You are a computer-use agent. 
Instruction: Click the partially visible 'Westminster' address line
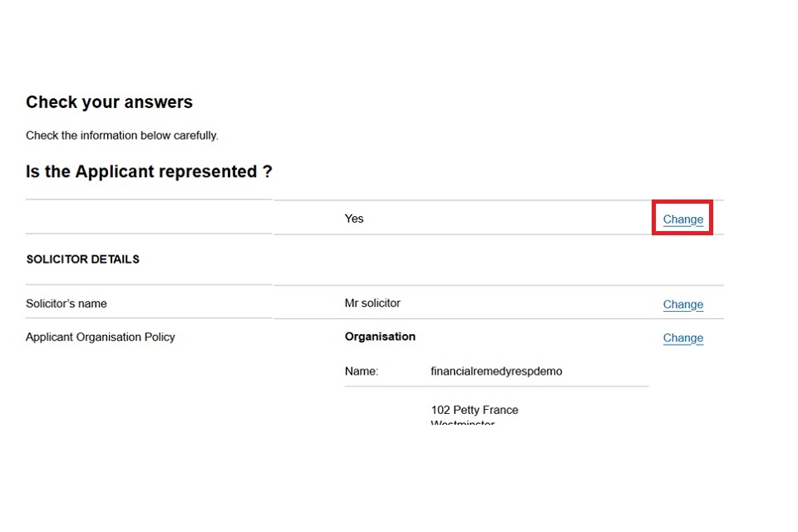click(462, 423)
